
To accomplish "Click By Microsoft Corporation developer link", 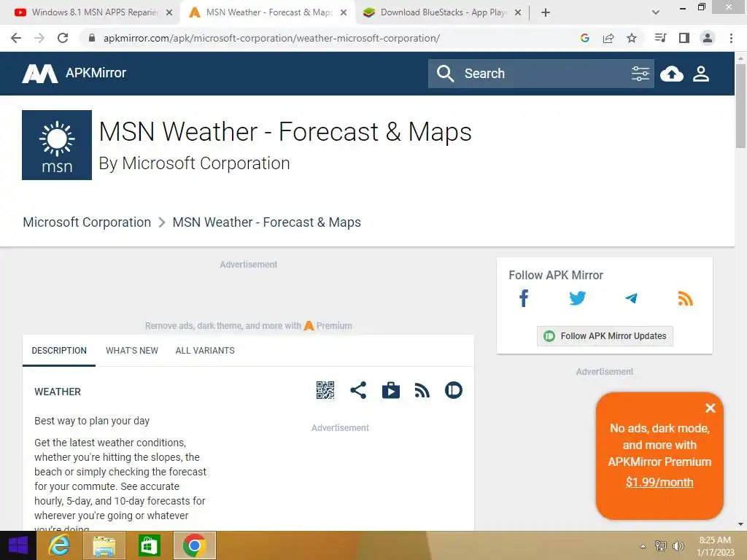I will pos(194,163).
